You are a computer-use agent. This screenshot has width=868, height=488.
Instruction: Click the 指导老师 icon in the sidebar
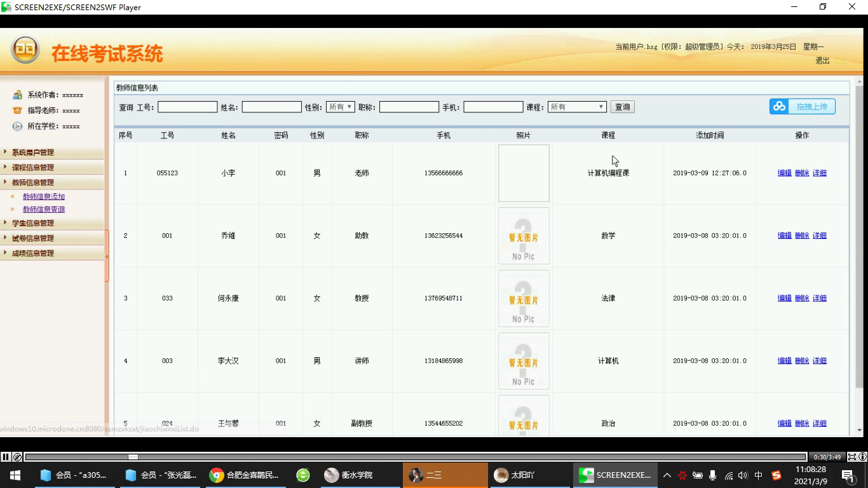coord(18,111)
